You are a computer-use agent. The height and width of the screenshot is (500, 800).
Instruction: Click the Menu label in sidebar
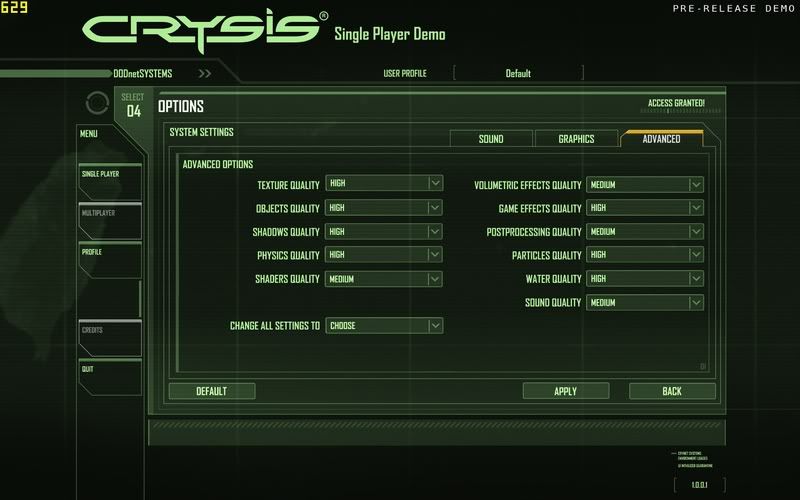89,134
